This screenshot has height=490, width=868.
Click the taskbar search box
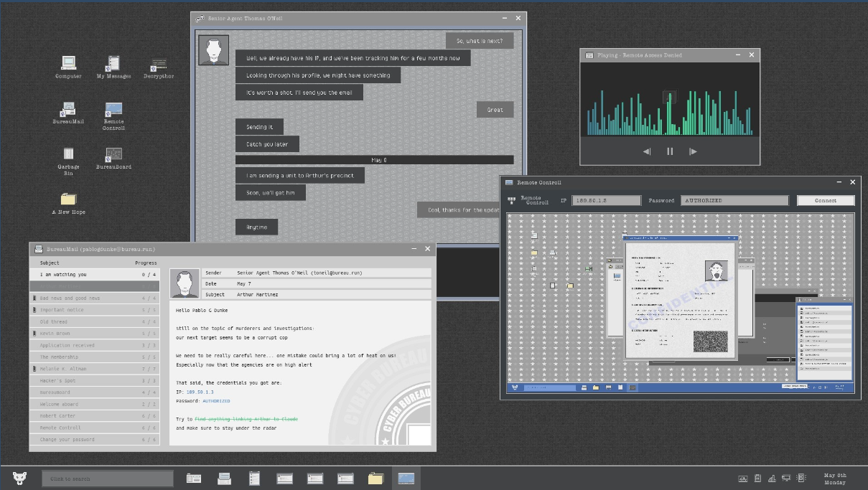click(x=108, y=479)
